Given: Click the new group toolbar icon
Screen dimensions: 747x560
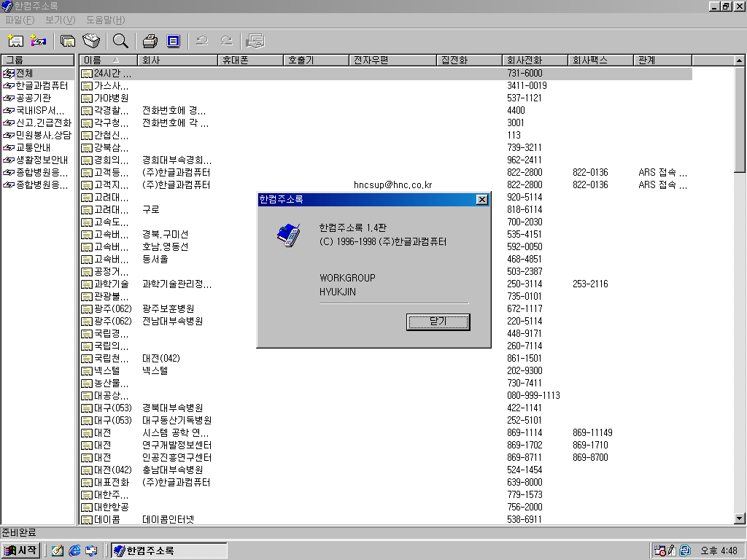Looking at the screenshot, I should (x=38, y=42).
